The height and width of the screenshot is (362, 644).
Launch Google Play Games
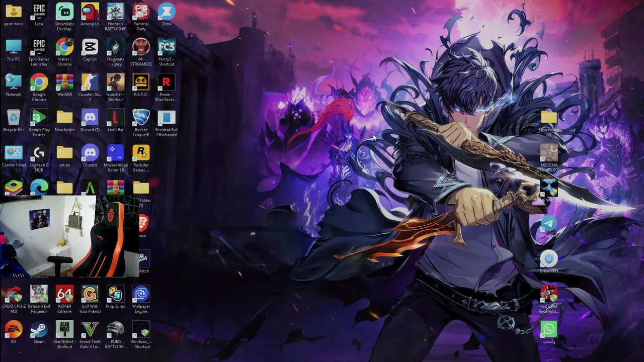[x=39, y=122]
